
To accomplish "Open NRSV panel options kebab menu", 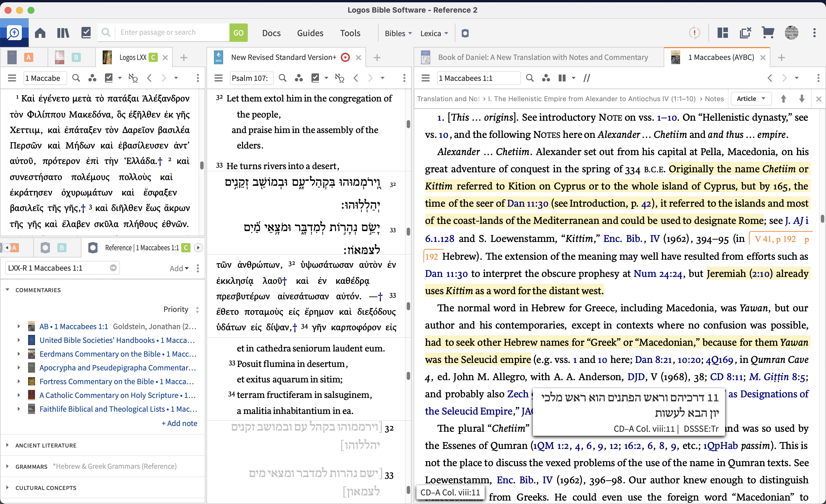I will click(x=404, y=78).
